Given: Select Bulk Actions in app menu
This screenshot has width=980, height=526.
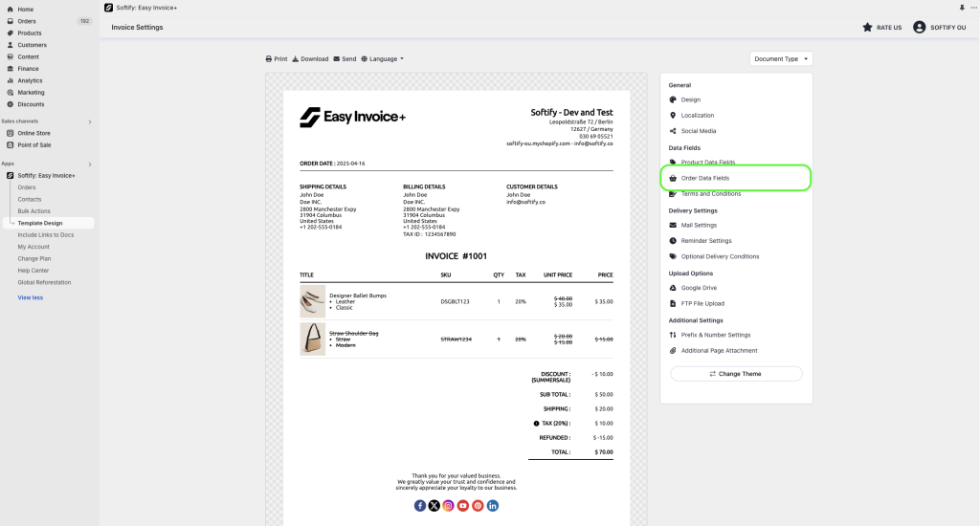Looking at the screenshot, I should 33,211.
